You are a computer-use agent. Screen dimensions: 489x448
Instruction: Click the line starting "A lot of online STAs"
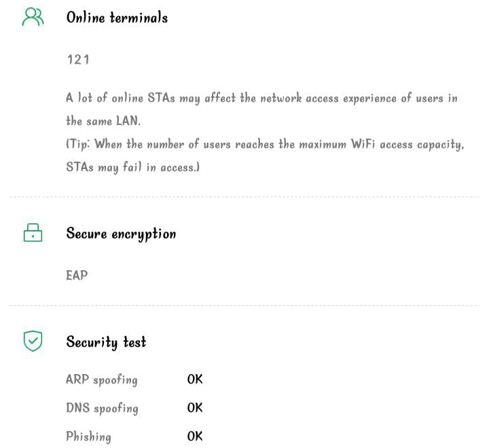261,98
